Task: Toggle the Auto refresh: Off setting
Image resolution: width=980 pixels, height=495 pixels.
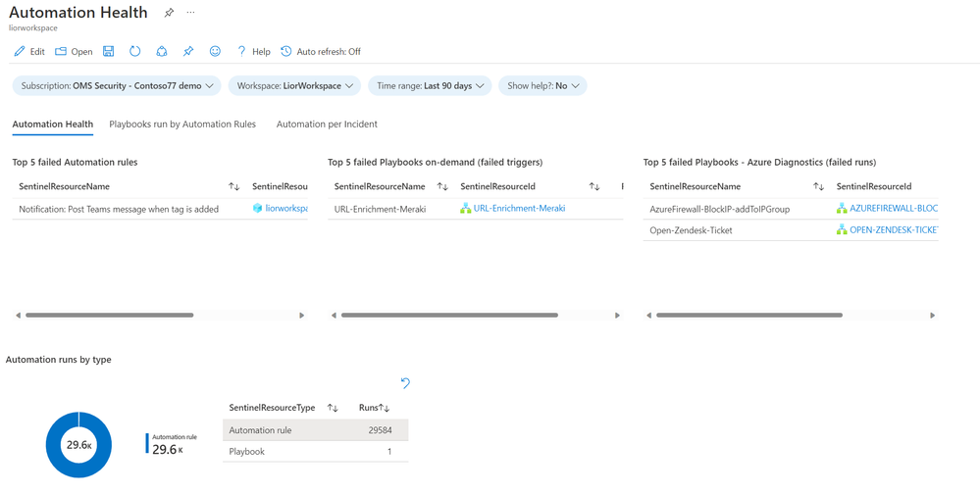Action: point(321,52)
